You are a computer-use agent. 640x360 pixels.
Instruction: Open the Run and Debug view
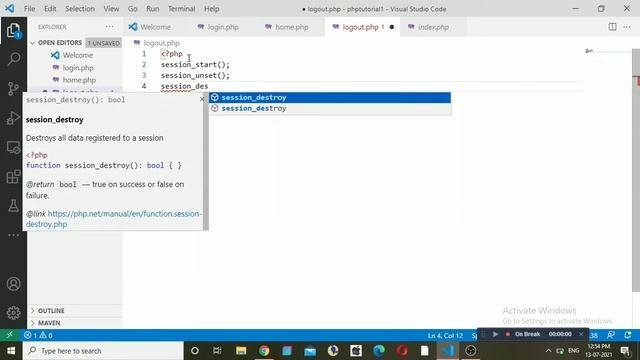click(13, 118)
